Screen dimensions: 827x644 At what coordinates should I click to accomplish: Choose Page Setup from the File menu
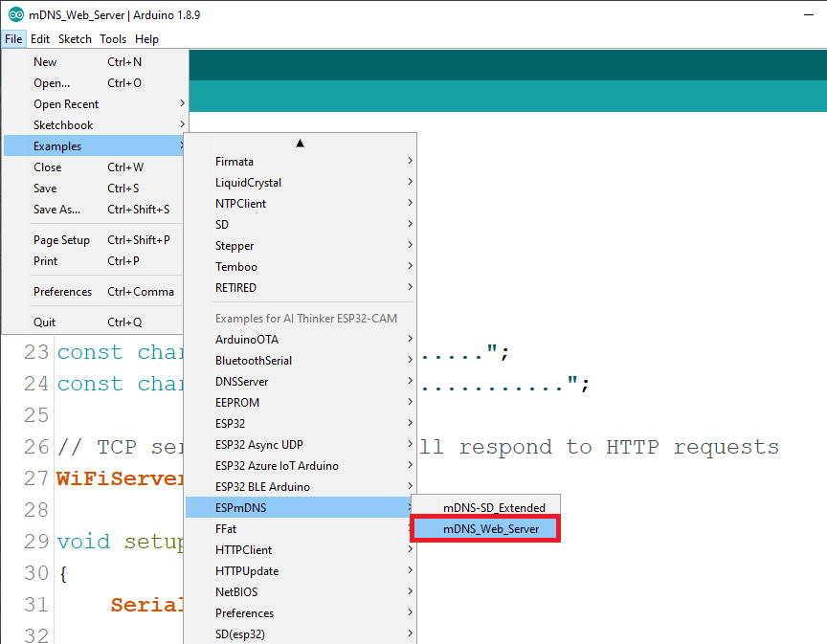tap(95, 240)
